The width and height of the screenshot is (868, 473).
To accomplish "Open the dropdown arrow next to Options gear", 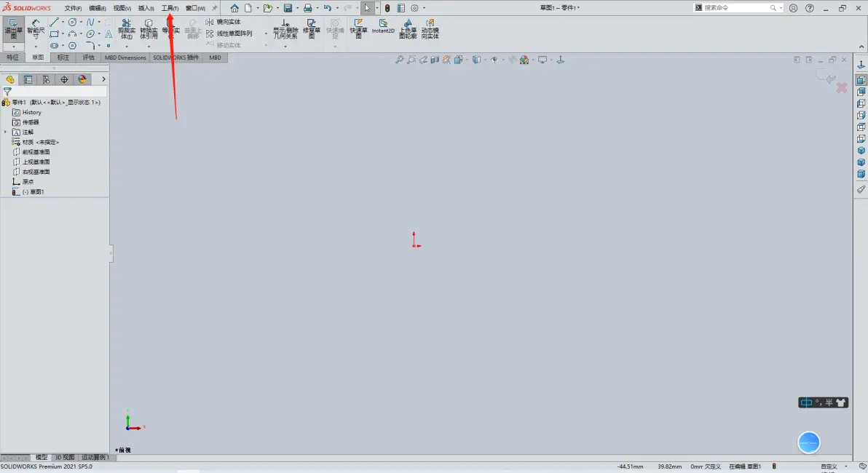I will tap(424, 8).
